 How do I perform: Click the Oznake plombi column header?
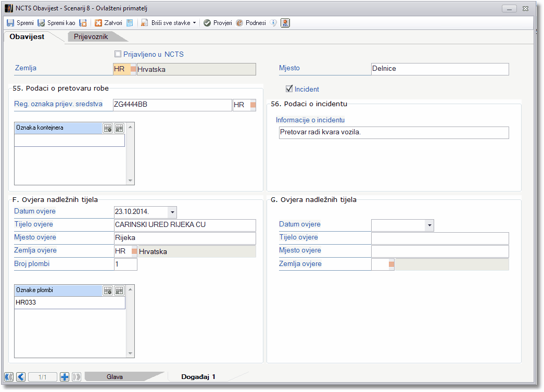(59, 290)
